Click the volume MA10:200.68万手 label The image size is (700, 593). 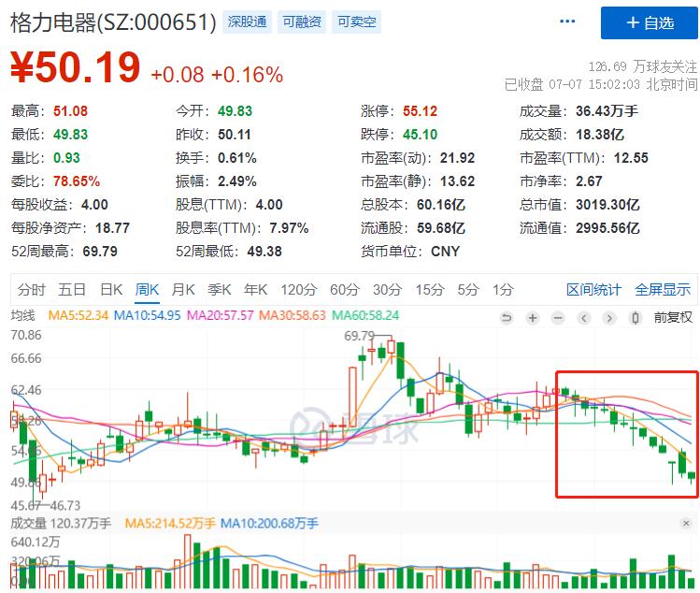269,523
